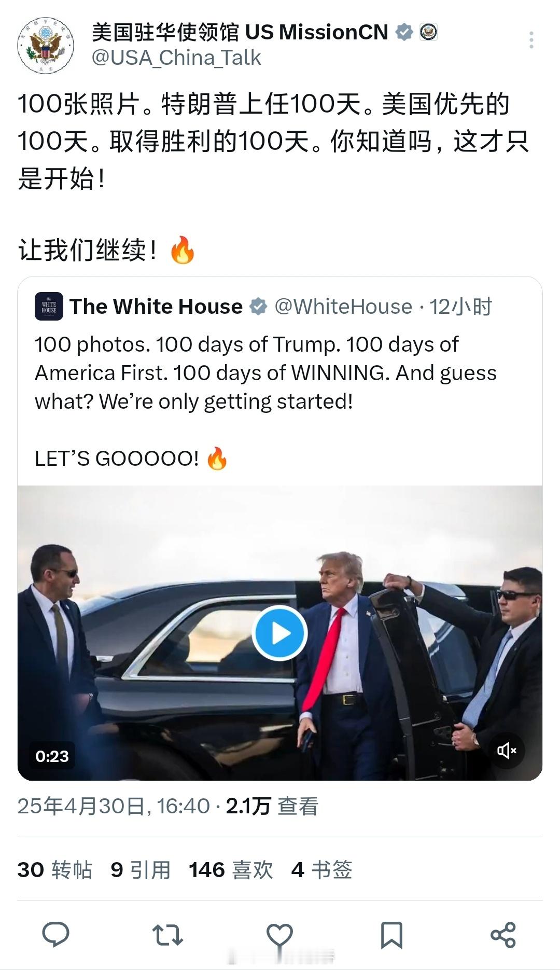560x970 pixels.
Task: Open The White House avatar icon
Action: (x=49, y=306)
